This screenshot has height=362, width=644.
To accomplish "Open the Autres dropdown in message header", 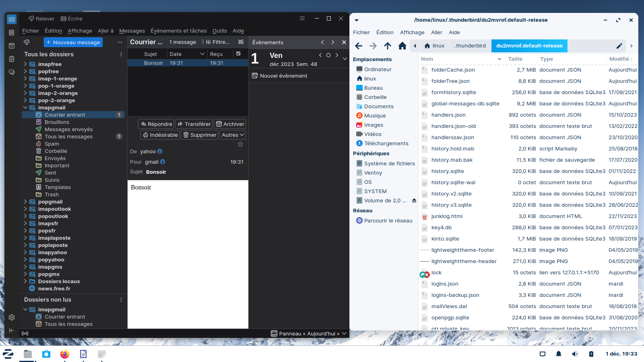I will [x=233, y=135].
